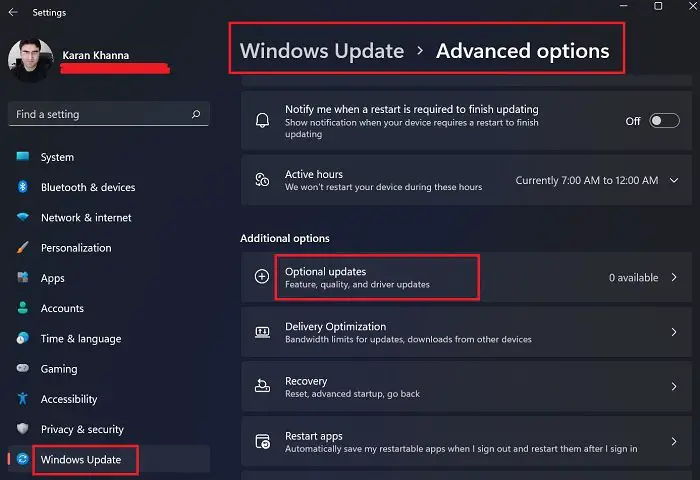This screenshot has height=480, width=700.
Task: Open Apps settings category
Action: [109, 278]
